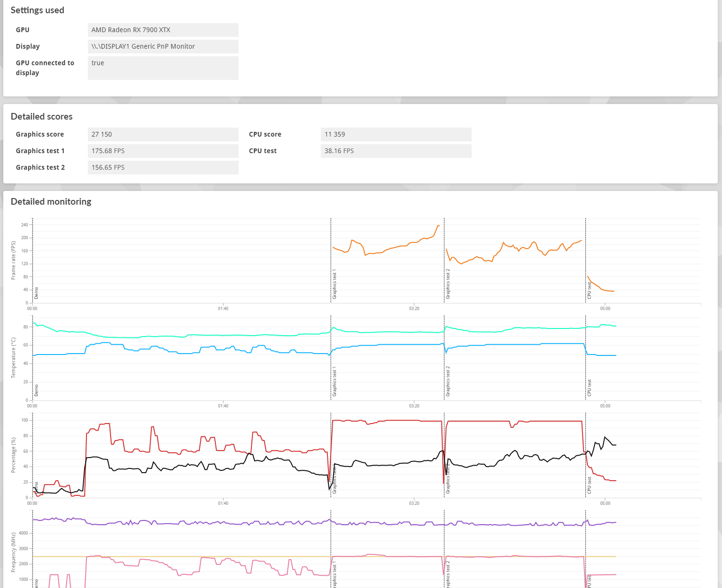This screenshot has height=588, width=722.
Task: Click Graphics test 2 marker in Frame rate chart
Action: (x=448, y=284)
